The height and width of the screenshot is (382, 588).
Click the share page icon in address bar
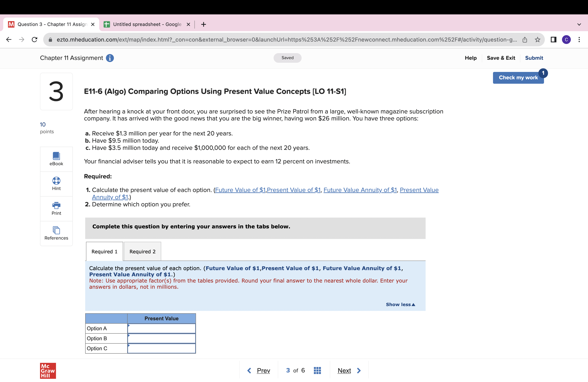(525, 40)
